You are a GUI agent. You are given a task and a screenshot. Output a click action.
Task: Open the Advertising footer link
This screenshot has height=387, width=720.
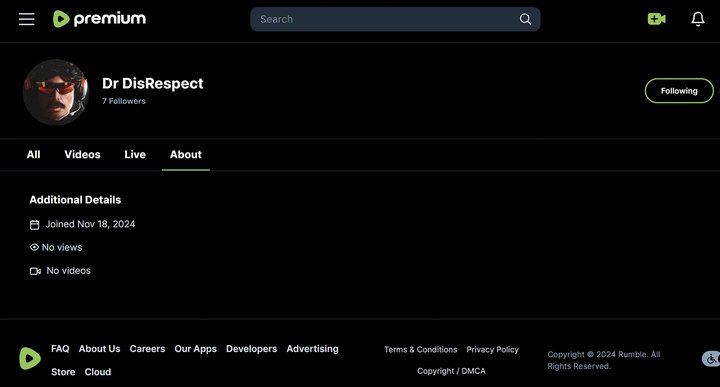(312, 349)
